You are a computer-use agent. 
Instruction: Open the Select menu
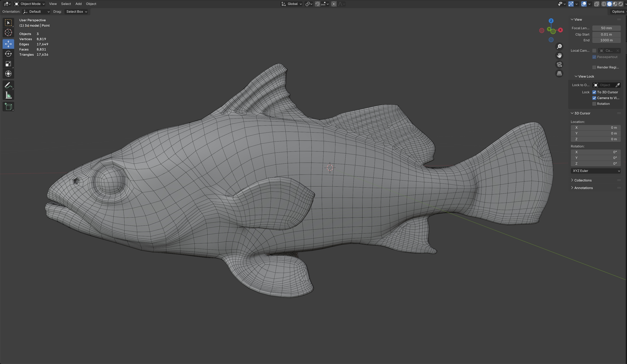pos(66,4)
